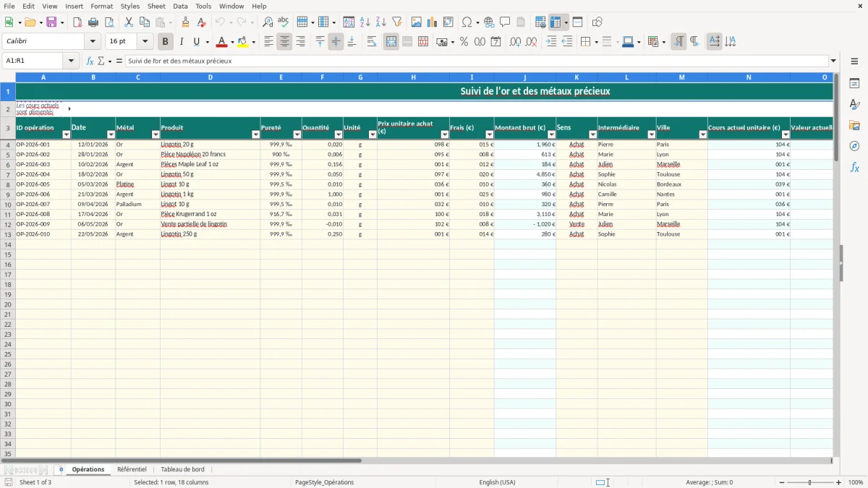Toggle Italic formatting
The height and width of the screenshot is (488, 868).
point(182,42)
